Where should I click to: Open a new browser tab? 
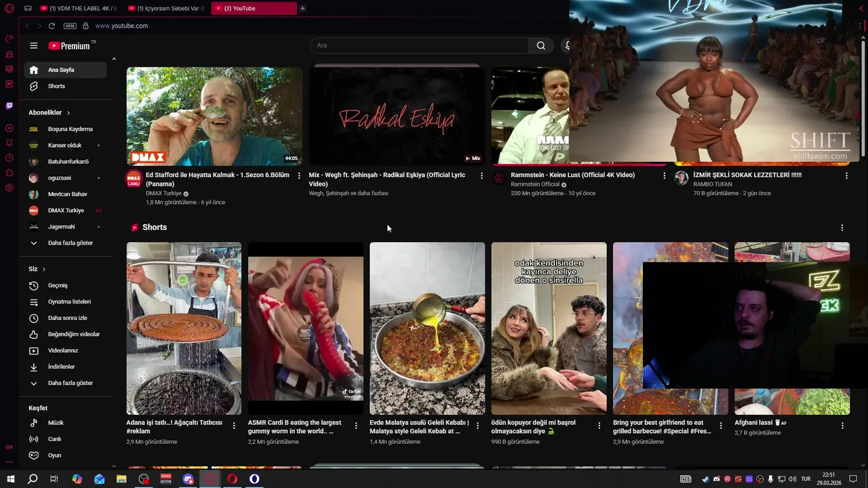(302, 8)
